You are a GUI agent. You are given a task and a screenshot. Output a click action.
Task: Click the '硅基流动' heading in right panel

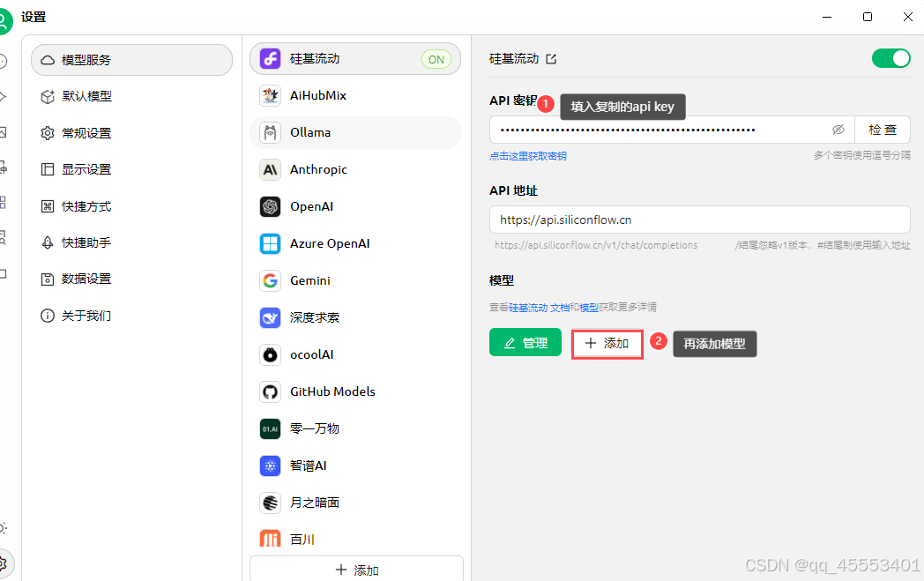[514, 59]
